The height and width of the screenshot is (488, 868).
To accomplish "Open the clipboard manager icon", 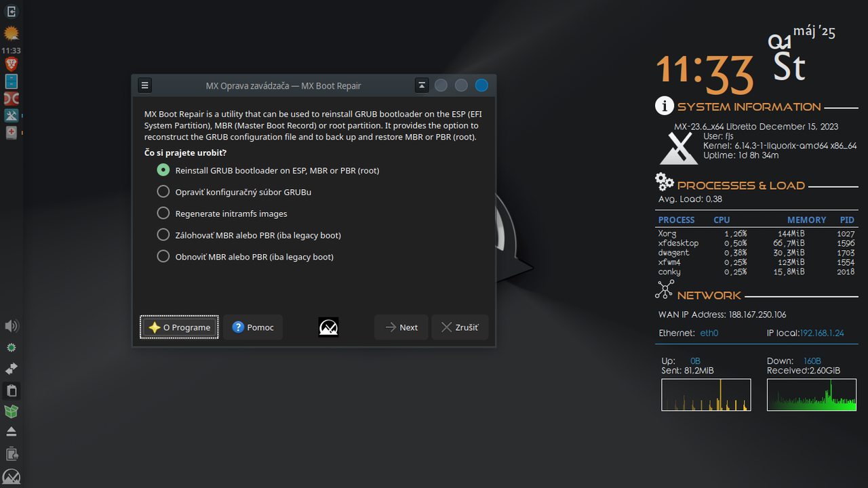I will (x=11, y=390).
